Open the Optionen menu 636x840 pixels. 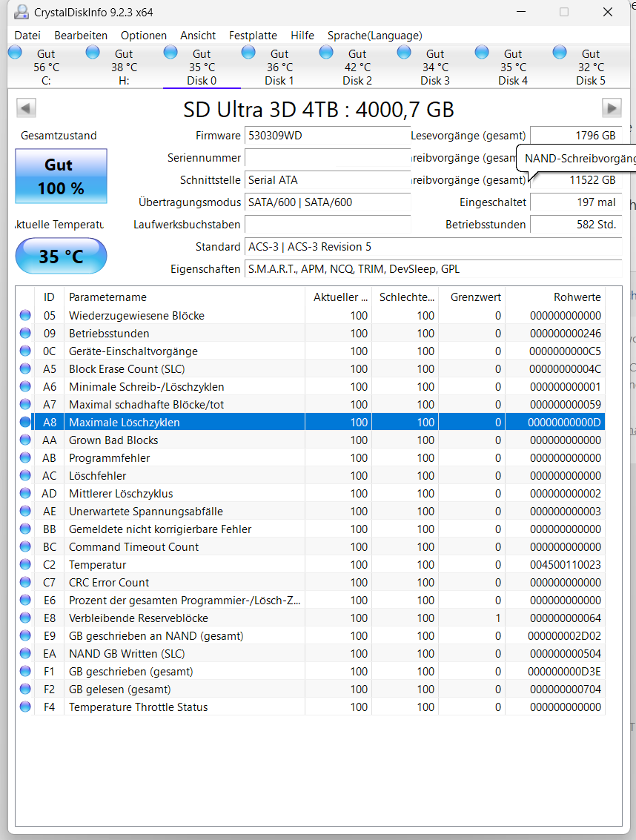(x=144, y=36)
